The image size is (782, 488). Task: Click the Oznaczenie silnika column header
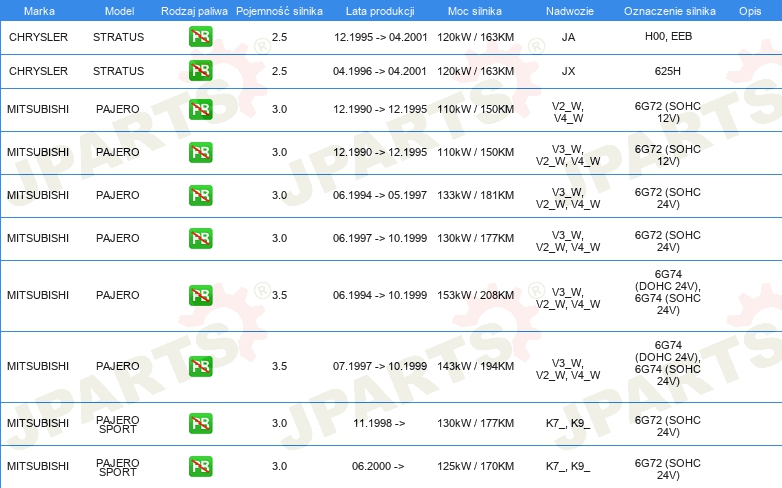pyautogui.click(x=670, y=11)
